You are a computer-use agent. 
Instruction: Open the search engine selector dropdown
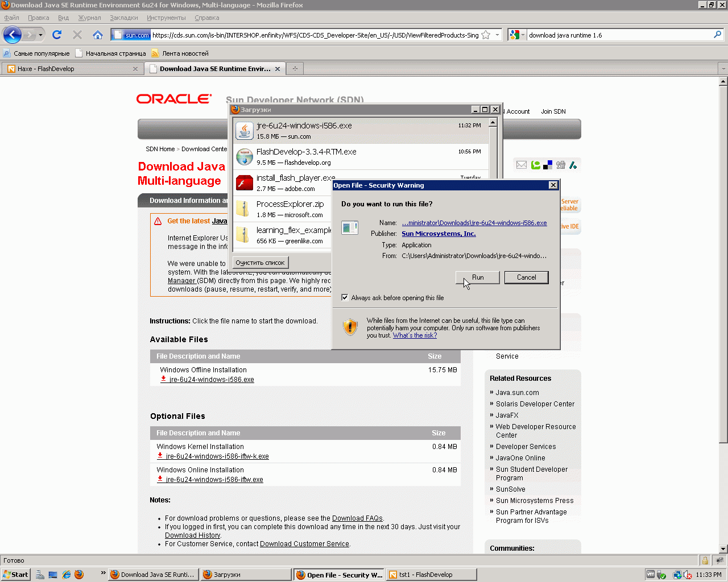[523, 35]
